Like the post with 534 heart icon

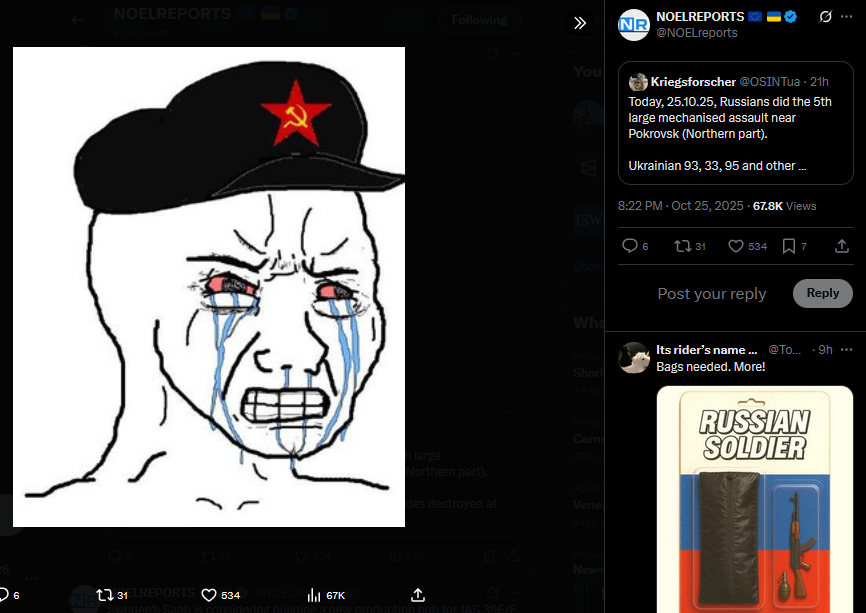[736, 246]
